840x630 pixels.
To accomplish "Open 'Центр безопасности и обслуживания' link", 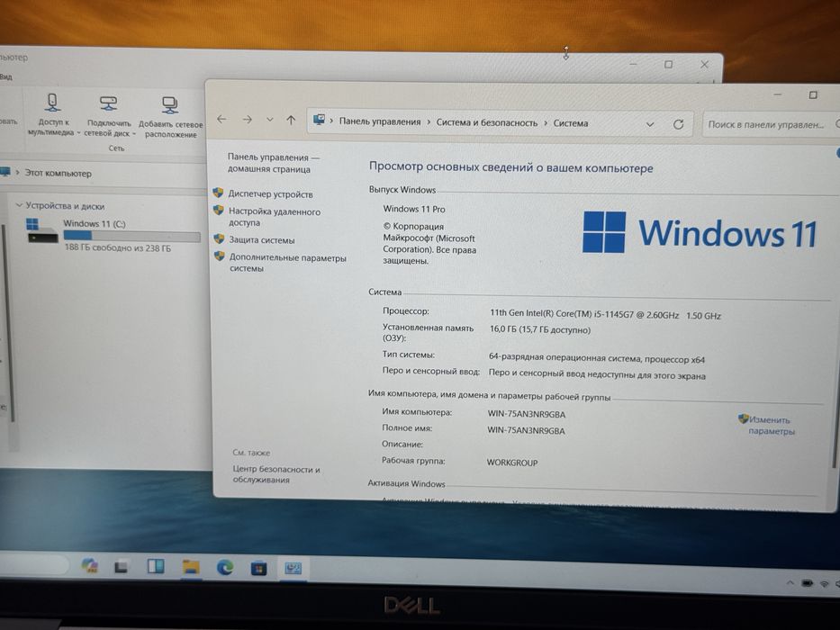I will (275, 474).
